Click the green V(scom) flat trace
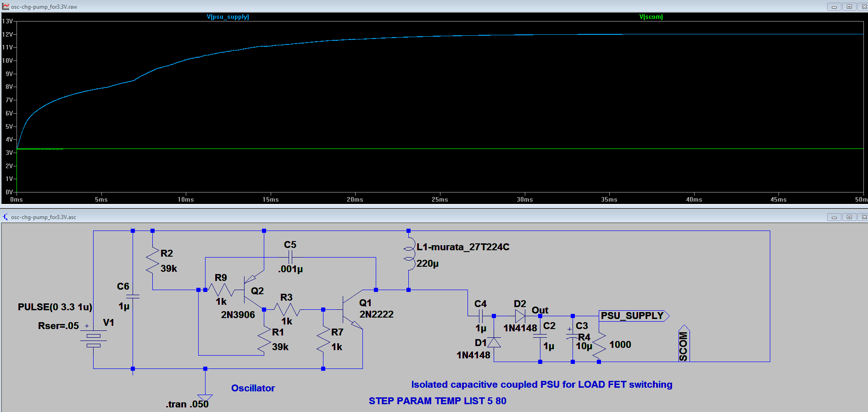This screenshot has height=412, width=868. coord(440,149)
